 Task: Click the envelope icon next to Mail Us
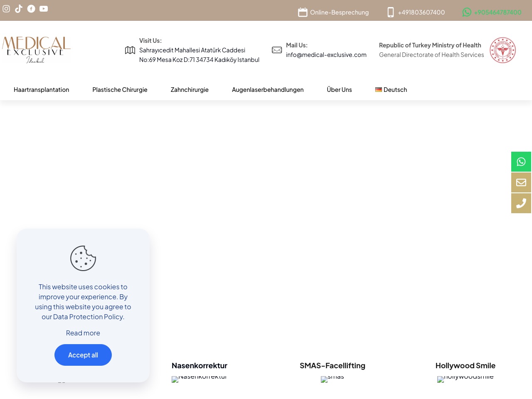277,50
